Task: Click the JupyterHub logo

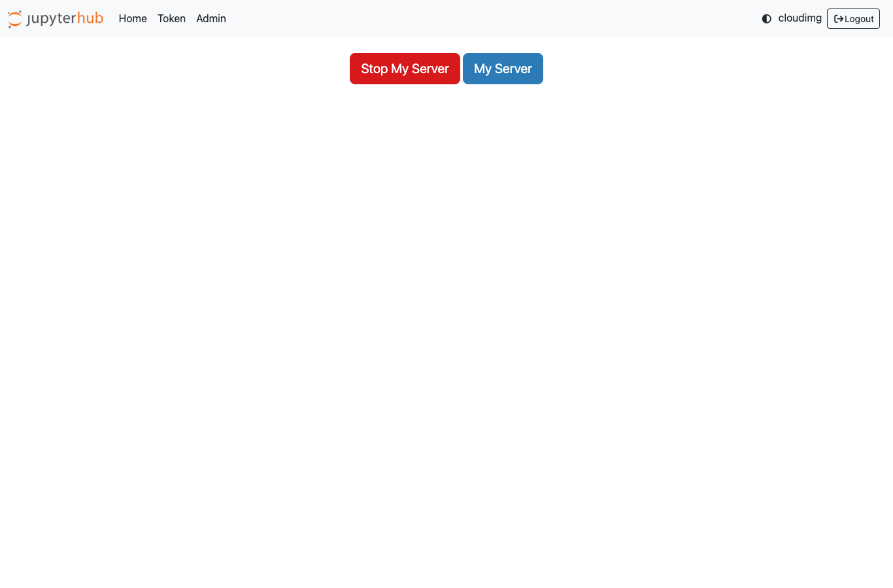Action: click(x=56, y=19)
